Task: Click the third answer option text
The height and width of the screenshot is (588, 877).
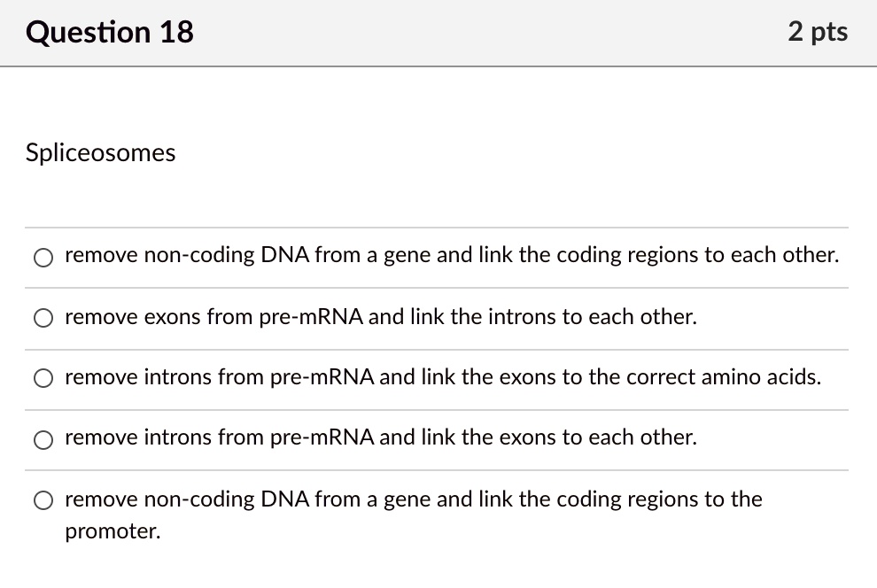Action: pos(442,377)
